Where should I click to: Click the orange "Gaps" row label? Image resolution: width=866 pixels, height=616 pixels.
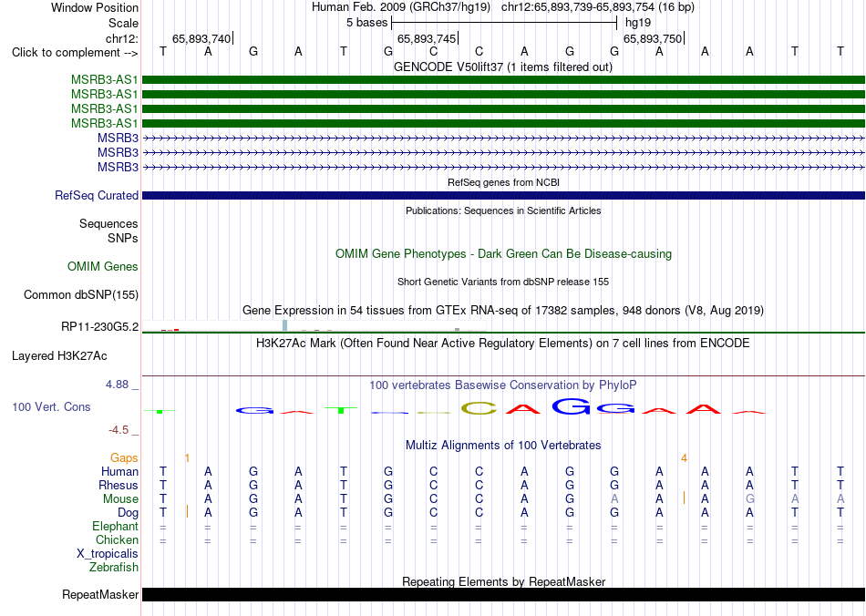coord(124,458)
